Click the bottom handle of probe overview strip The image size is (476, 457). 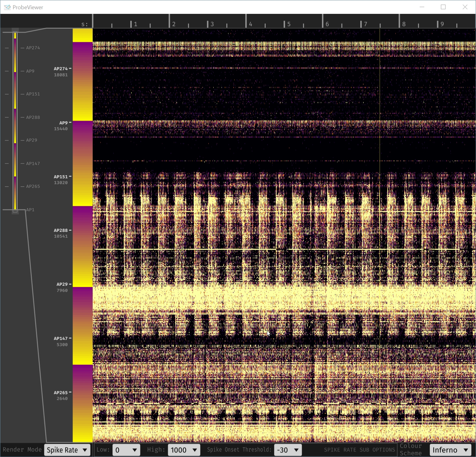[15, 211]
